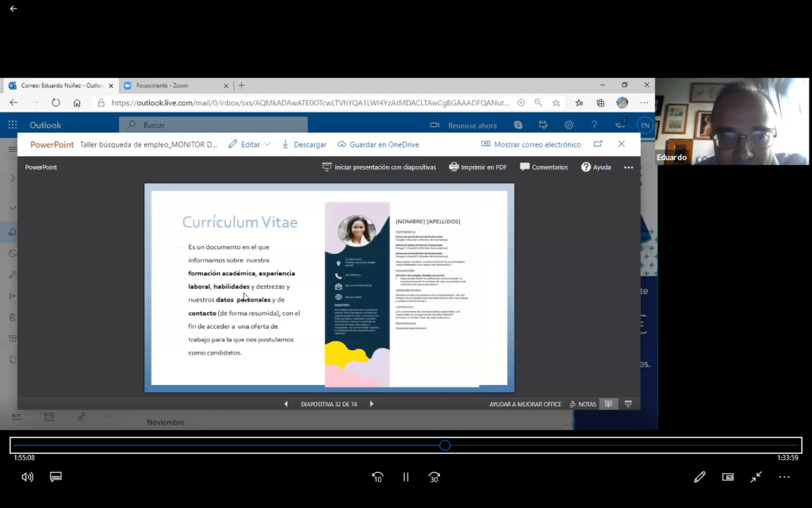
Task: Open subtitles and captions menu
Action: 56,477
